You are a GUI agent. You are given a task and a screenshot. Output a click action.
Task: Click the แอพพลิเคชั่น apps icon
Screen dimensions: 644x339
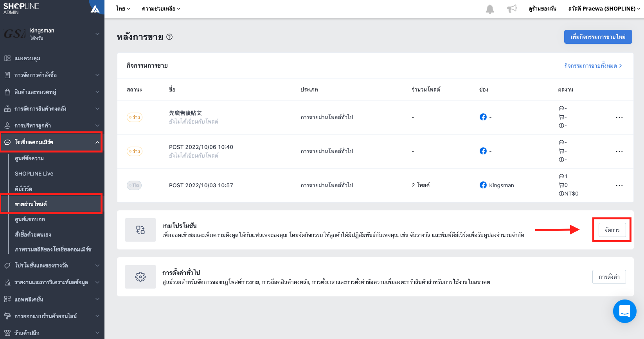click(x=7, y=299)
